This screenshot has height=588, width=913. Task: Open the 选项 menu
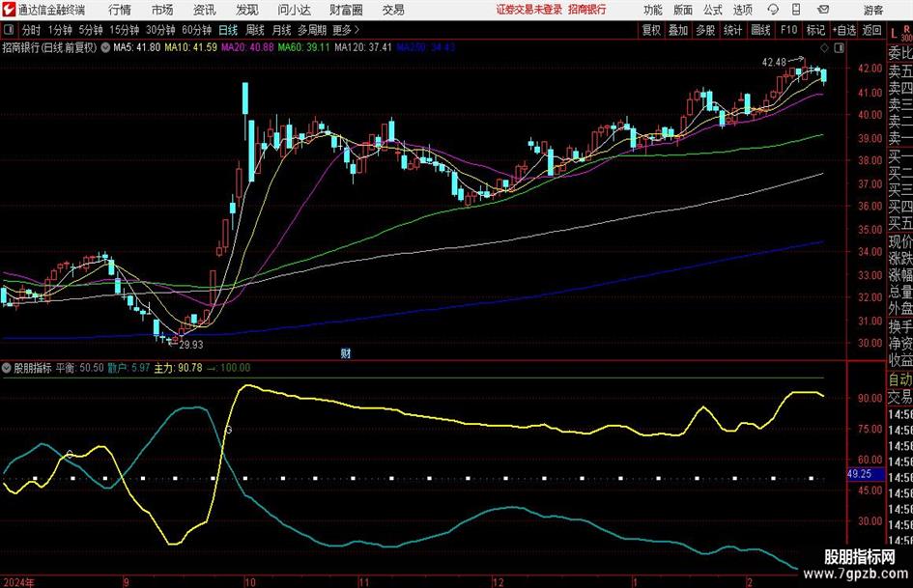(x=742, y=10)
